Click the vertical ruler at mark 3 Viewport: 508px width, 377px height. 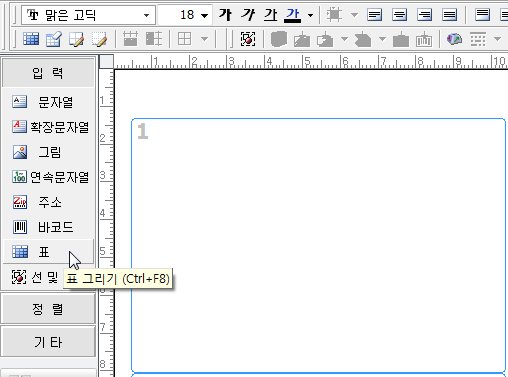tap(103, 175)
